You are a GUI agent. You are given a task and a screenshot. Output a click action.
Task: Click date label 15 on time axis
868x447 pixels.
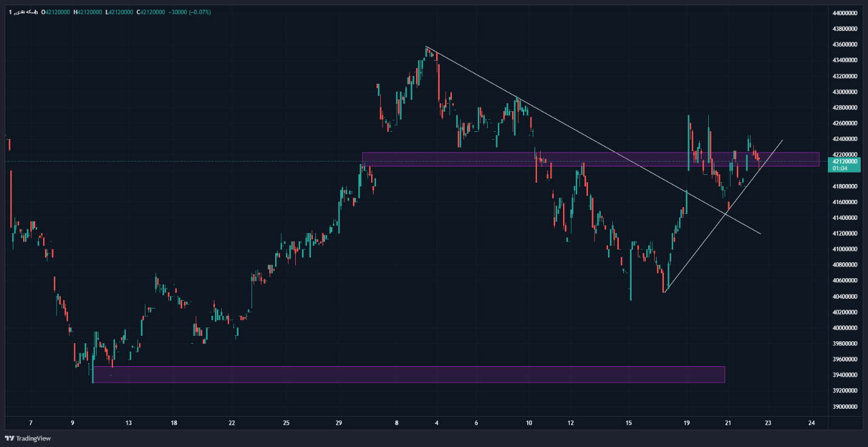(x=629, y=423)
